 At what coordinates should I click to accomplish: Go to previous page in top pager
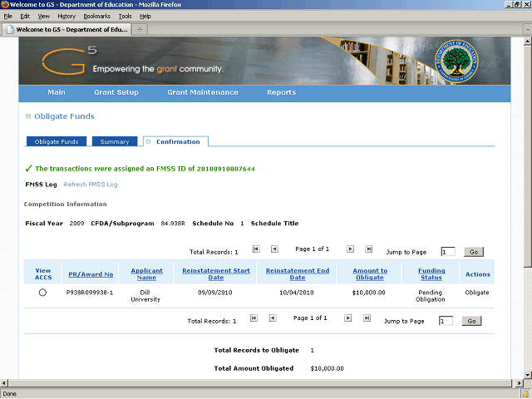tap(274, 249)
